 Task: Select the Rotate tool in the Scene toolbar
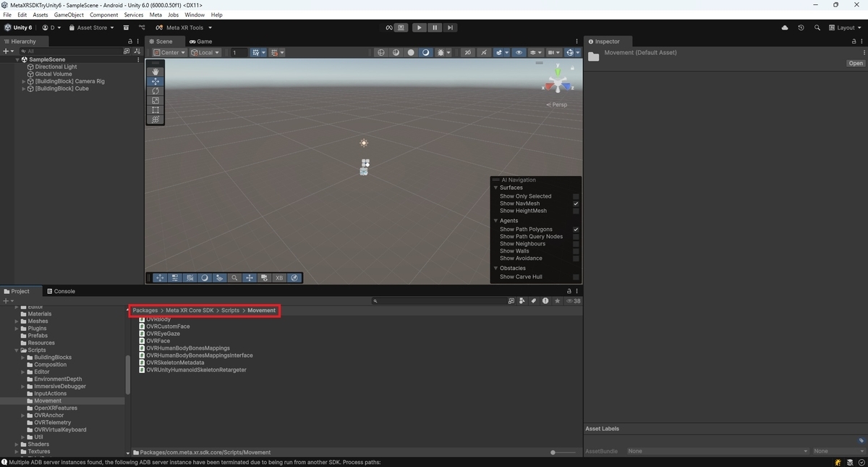click(155, 91)
